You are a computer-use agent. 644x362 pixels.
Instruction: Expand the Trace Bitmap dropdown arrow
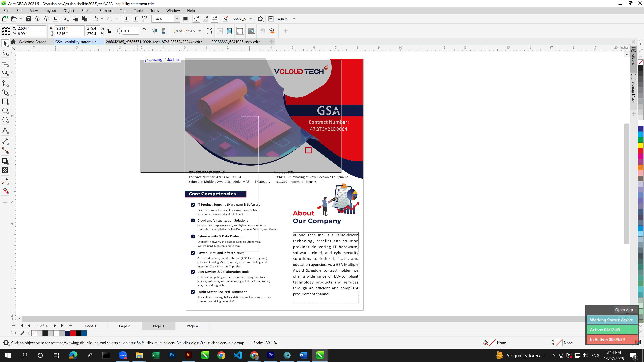click(200, 31)
